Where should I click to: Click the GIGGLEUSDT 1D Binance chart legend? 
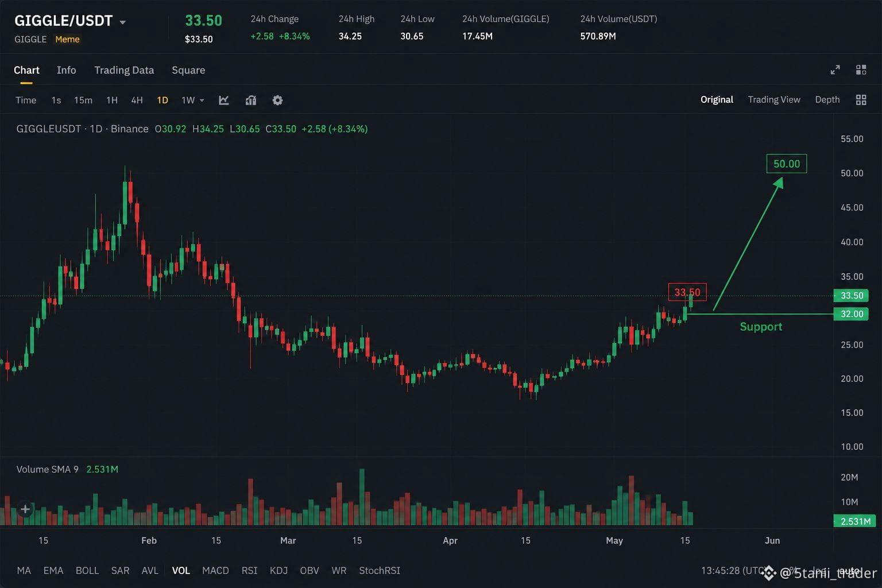click(82, 129)
